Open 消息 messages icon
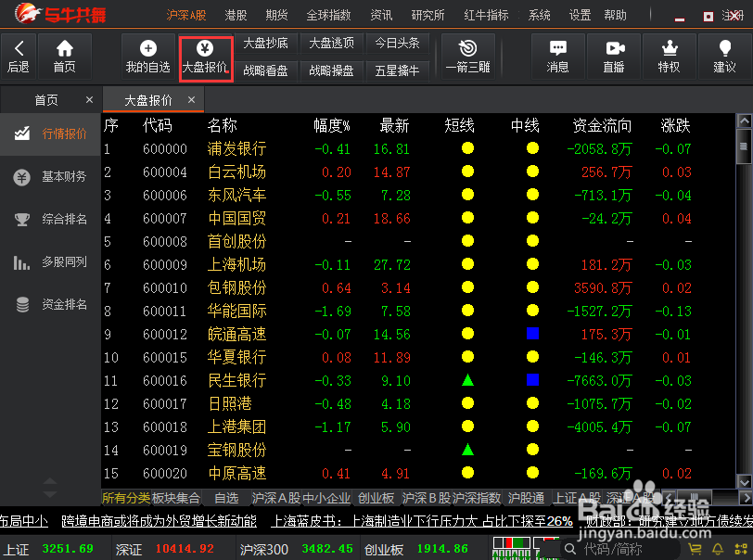 click(x=557, y=57)
